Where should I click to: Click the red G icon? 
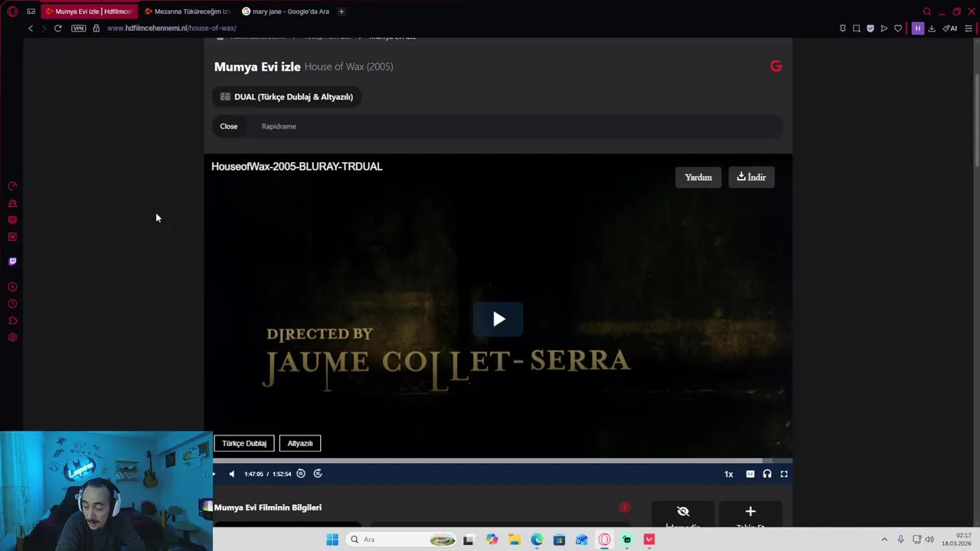[x=776, y=67]
